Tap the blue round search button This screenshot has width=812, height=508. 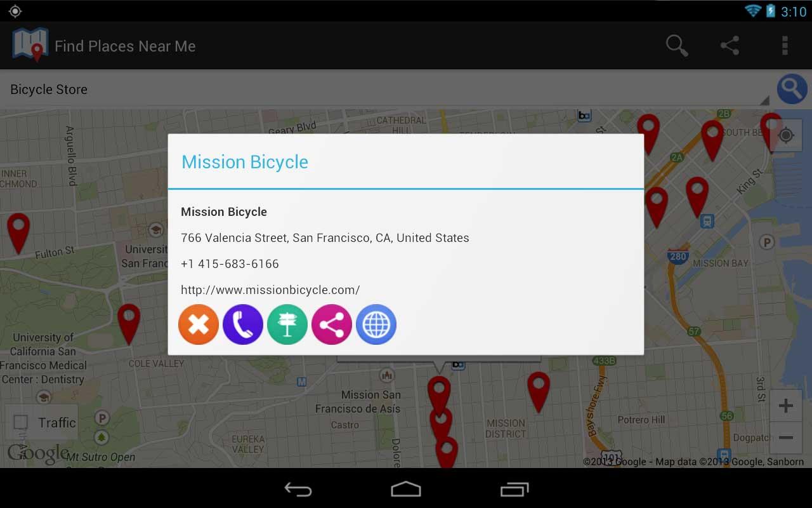click(792, 89)
